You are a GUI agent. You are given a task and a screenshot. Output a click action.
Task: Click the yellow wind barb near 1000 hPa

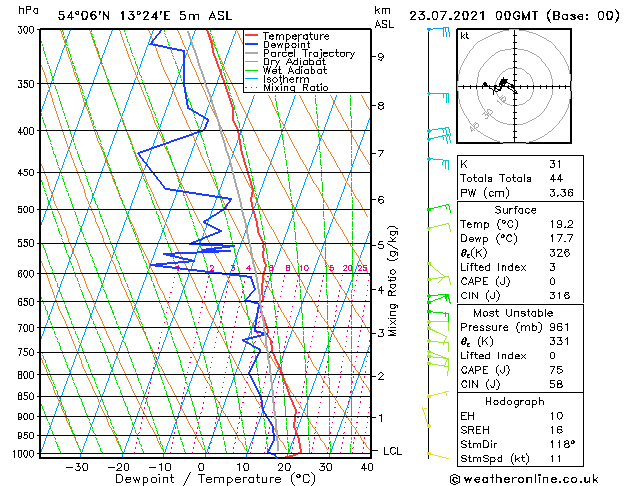(x=438, y=455)
